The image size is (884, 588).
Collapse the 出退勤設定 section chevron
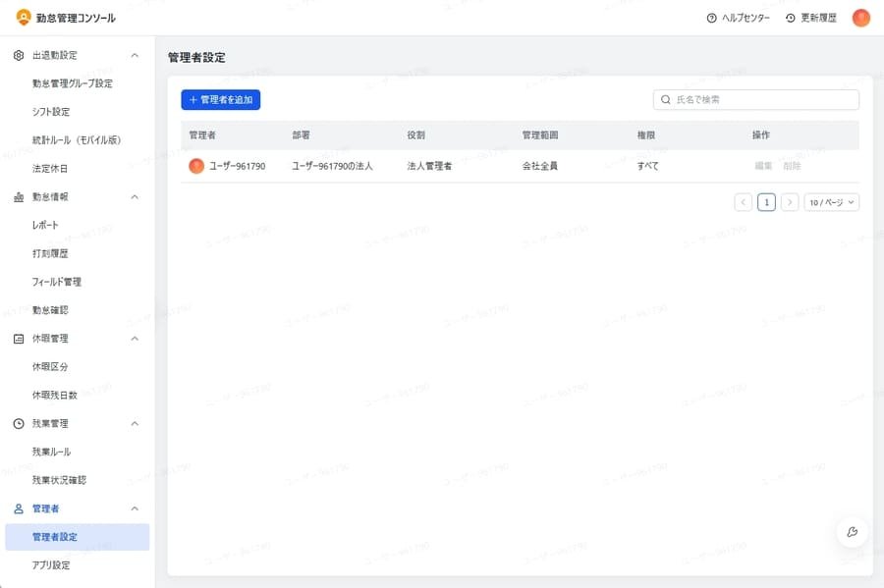tap(136, 55)
